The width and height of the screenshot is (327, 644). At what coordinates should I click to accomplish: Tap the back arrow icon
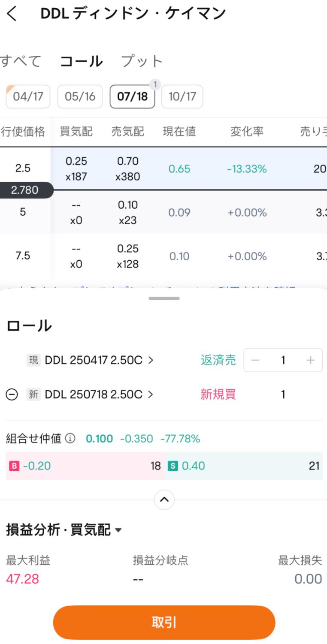coord(12,14)
